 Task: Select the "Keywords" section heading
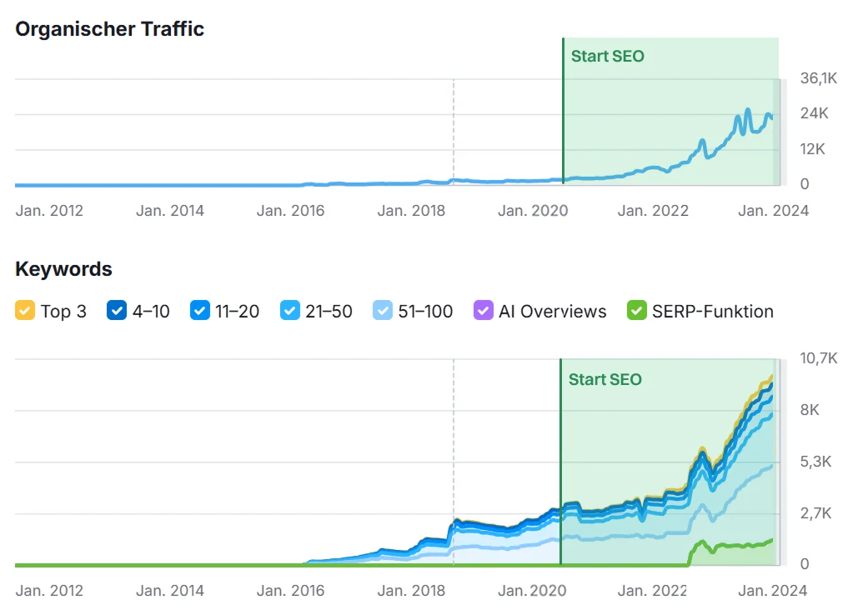64,268
